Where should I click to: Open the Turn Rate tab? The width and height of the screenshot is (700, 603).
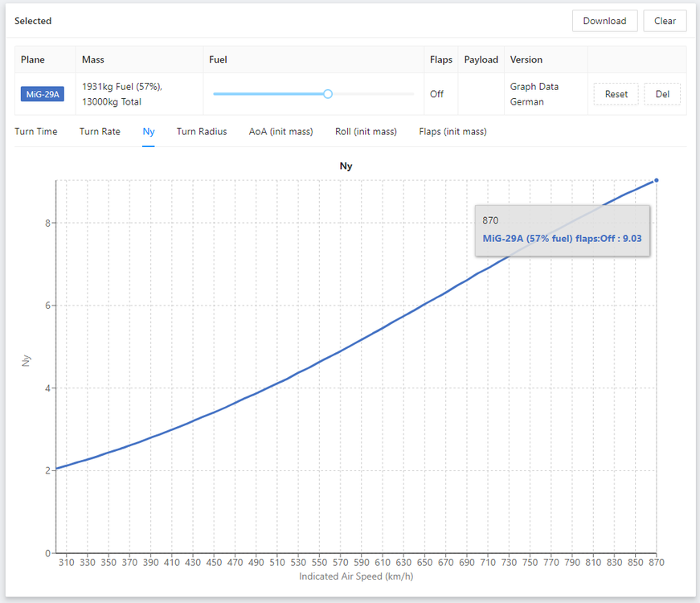pos(100,132)
